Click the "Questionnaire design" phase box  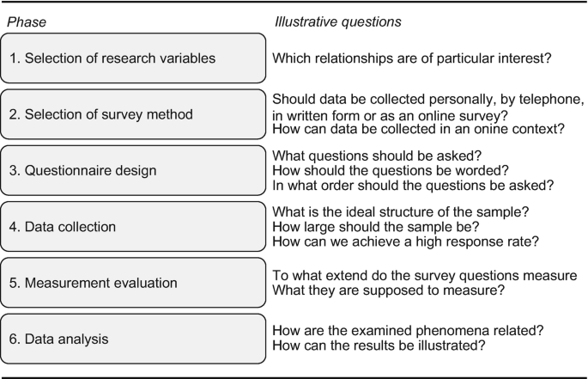pos(133,170)
